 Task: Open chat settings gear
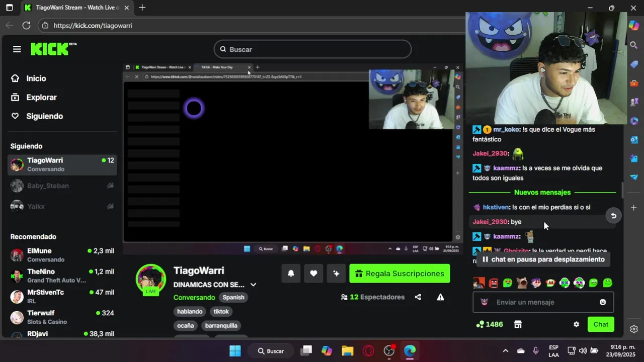(576, 324)
